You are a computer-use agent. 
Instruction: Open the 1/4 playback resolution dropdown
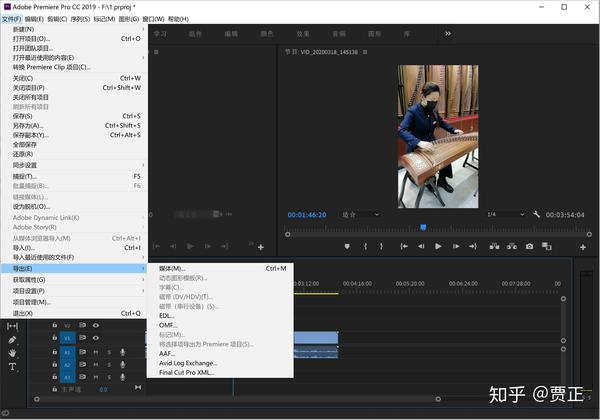click(505, 215)
